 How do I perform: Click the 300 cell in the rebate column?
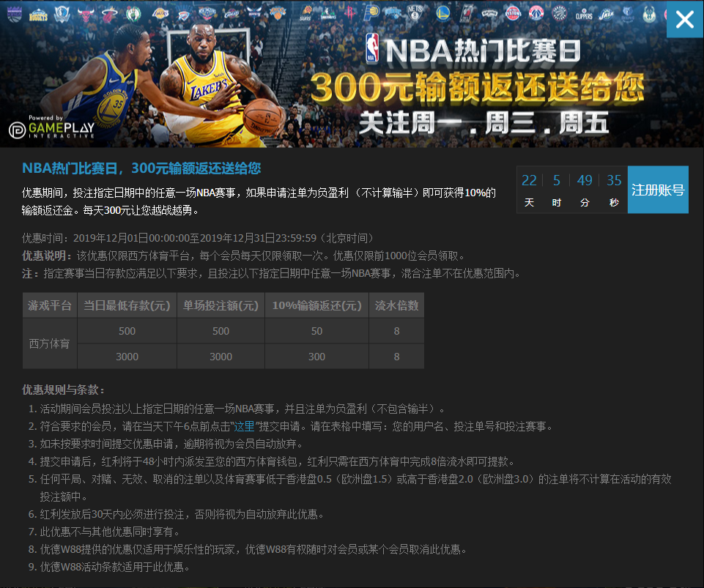pos(316,357)
